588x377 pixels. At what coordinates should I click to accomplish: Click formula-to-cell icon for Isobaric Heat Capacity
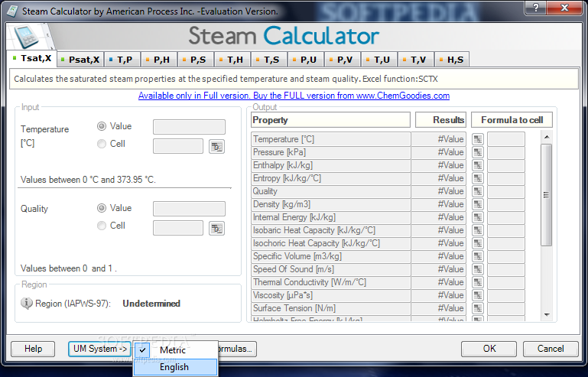coord(478,230)
